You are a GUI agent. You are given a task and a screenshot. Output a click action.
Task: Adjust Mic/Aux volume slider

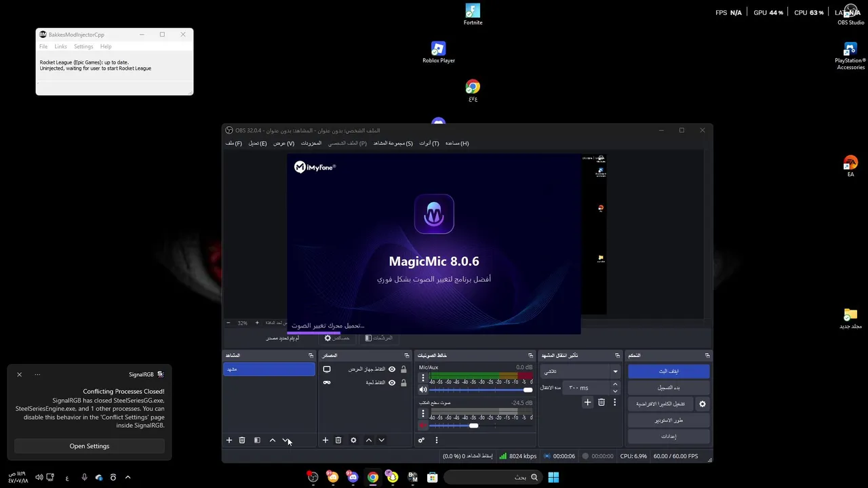[x=481, y=390]
